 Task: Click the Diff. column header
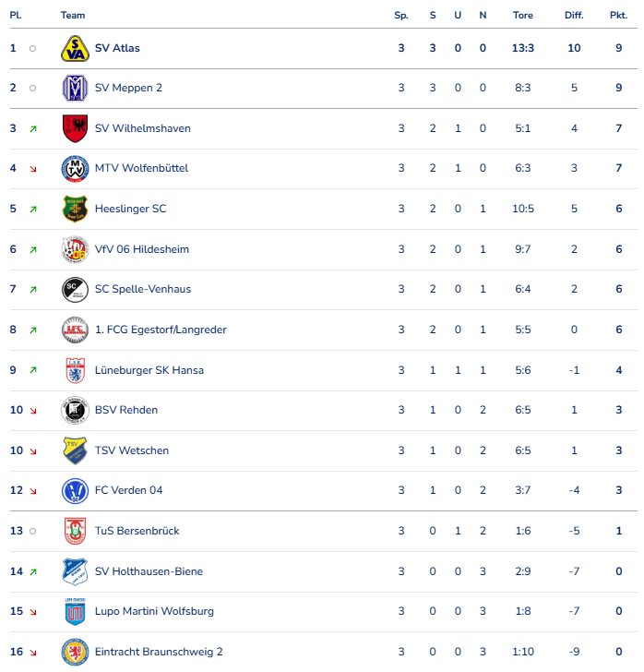click(x=574, y=16)
